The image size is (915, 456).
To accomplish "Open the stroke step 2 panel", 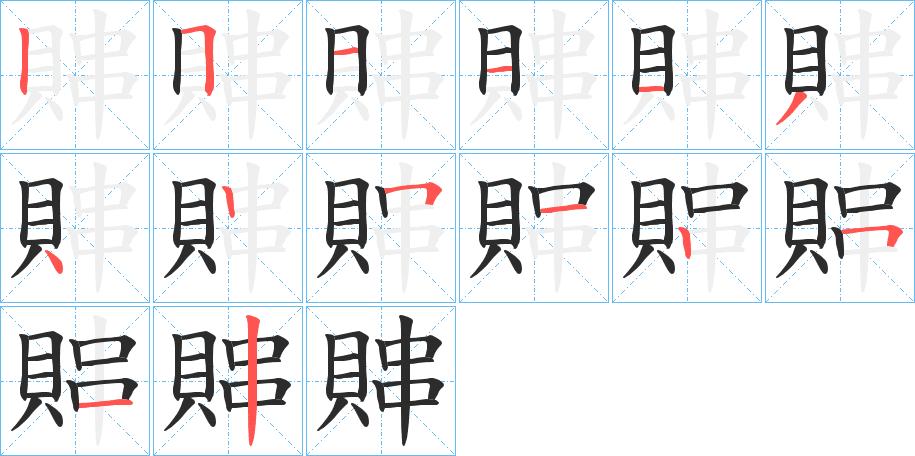I will [228, 75].
